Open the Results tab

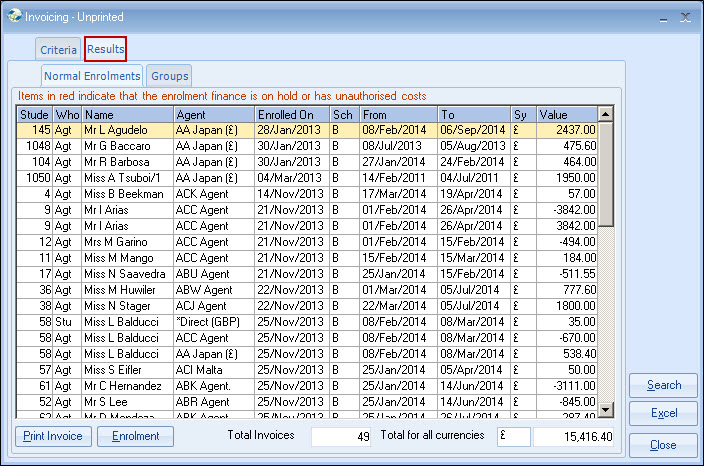pyautogui.click(x=105, y=48)
